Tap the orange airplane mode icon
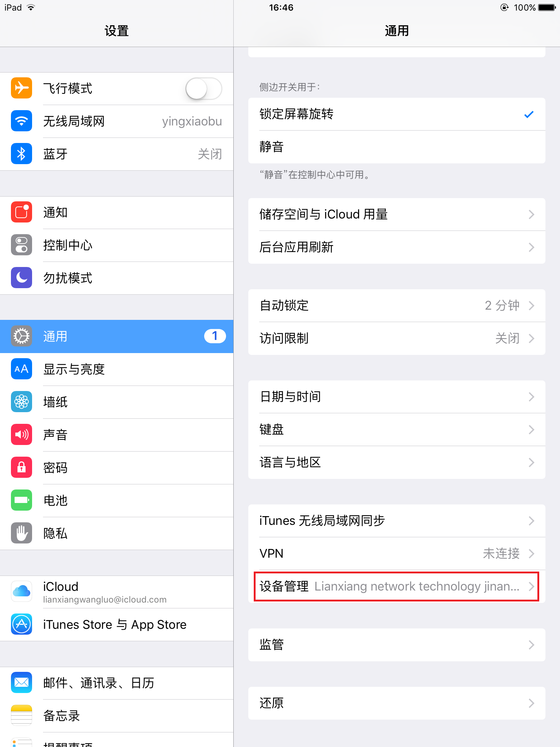 click(x=22, y=88)
